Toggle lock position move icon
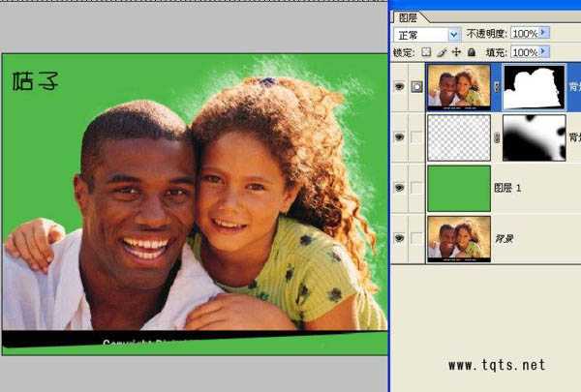 [x=456, y=52]
